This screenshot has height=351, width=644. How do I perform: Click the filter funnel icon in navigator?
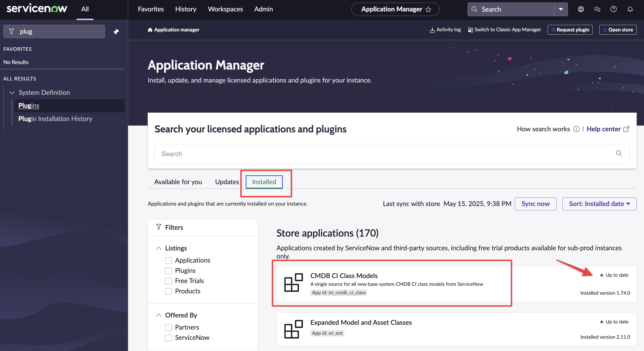point(11,31)
